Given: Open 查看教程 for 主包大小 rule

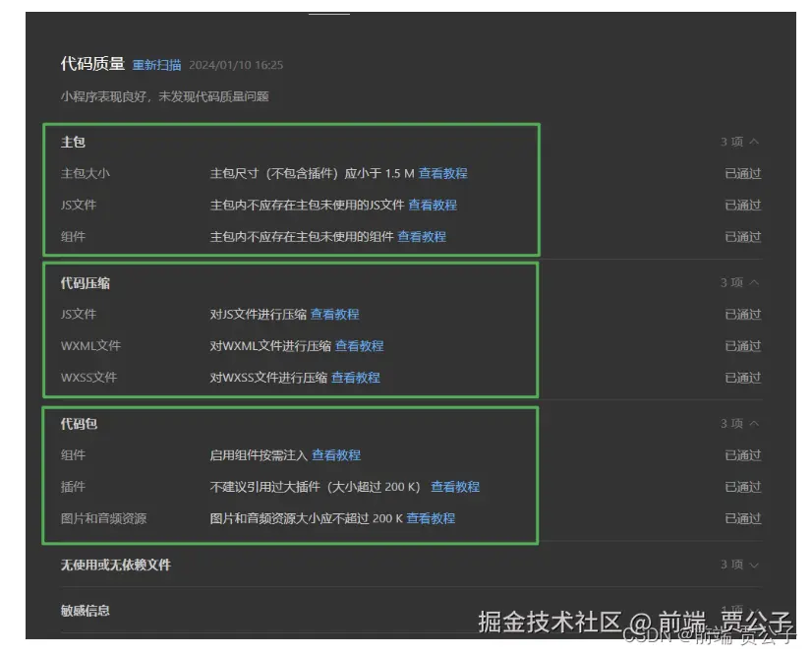Looking at the screenshot, I should [x=442, y=172].
